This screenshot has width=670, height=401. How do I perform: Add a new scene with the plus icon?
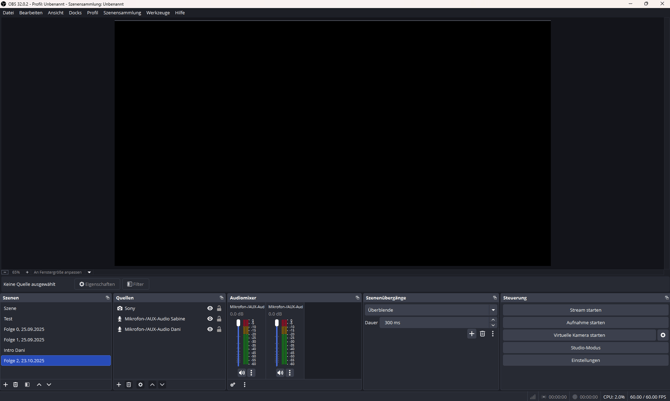click(x=5, y=385)
